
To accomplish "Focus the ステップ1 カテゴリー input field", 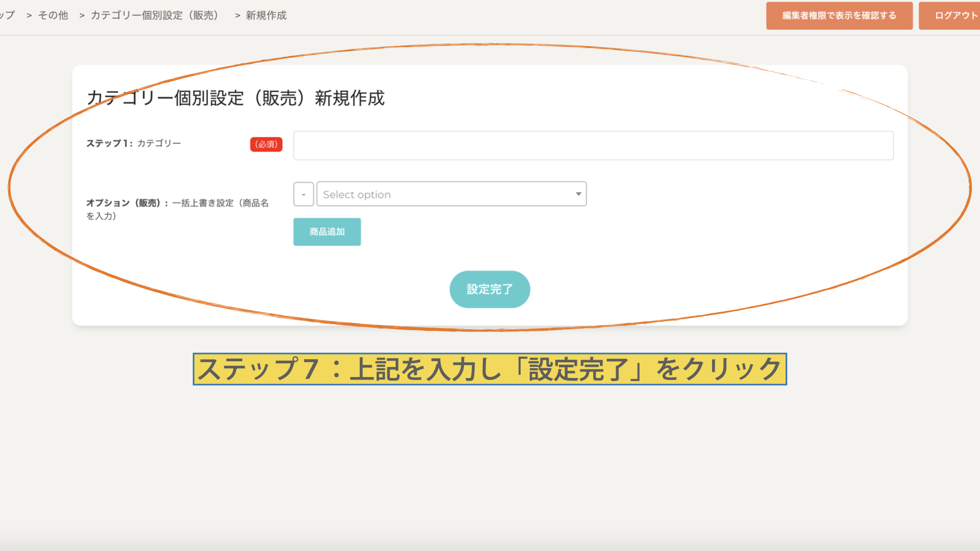I will pos(593,145).
